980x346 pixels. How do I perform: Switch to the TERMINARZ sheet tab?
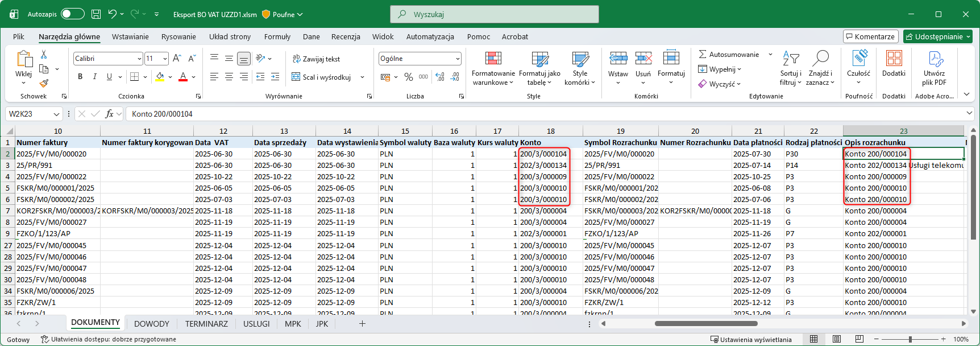[206, 324]
